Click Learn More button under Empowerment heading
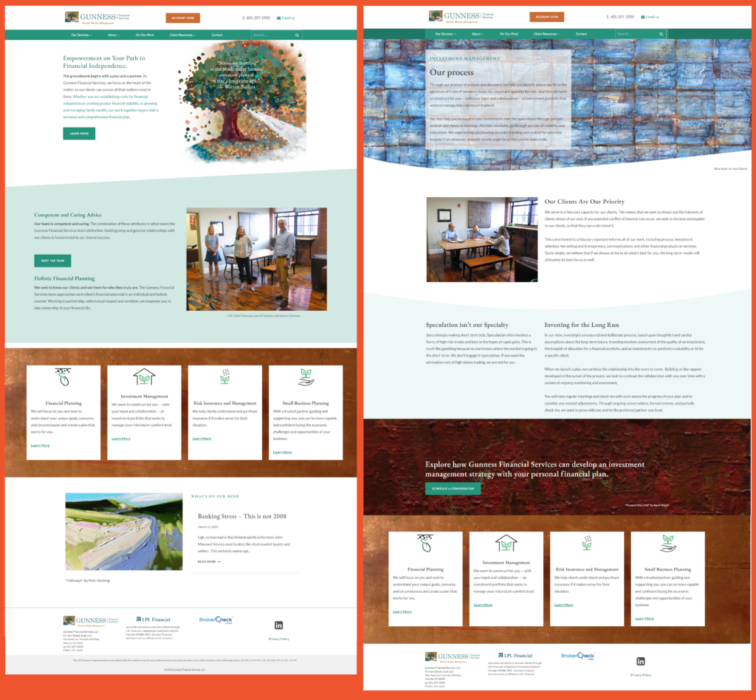This screenshot has width=756, height=700. (x=79, y=134)
